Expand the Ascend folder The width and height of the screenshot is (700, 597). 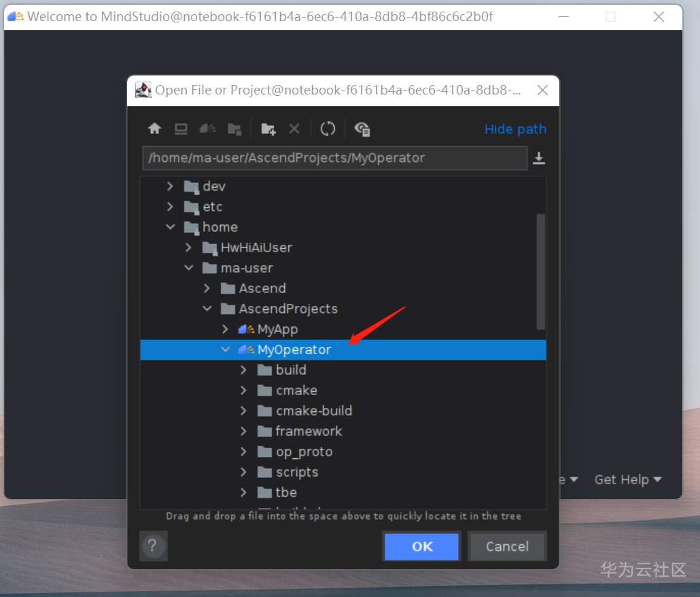pyautogui.click(x=207, y=288)
